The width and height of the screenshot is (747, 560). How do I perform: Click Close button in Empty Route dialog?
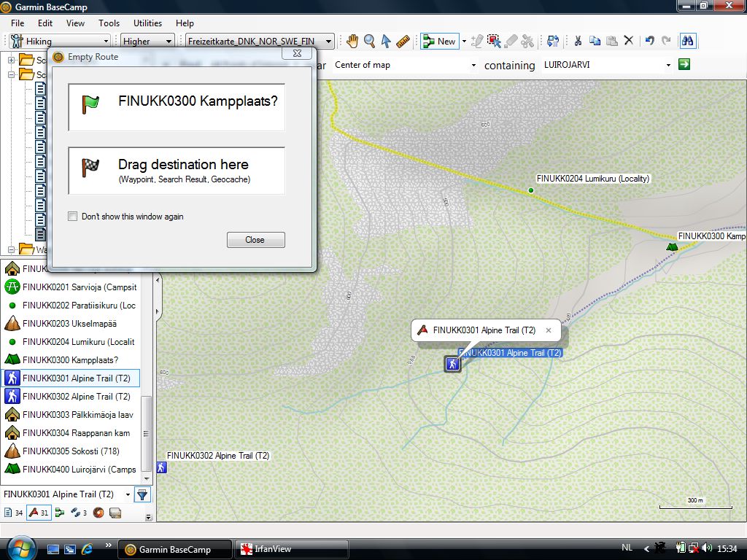click(x=255, y=240)
